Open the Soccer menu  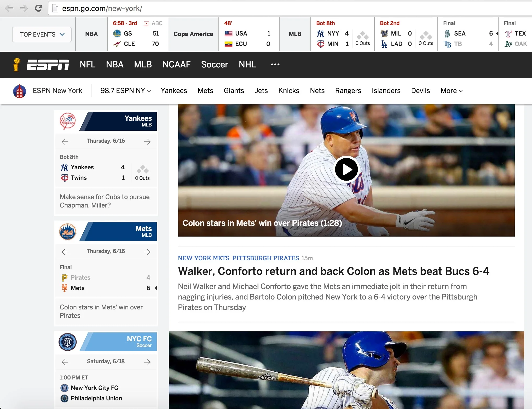(x=215, y=64)
